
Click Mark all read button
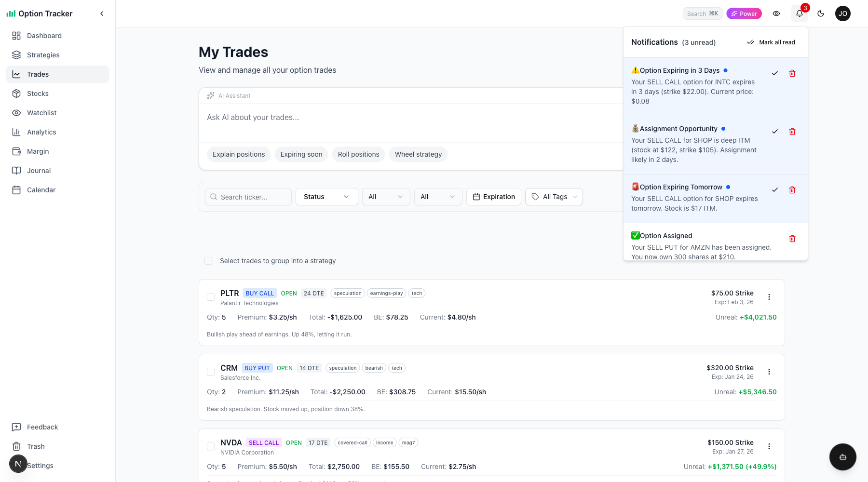[x=771, y=42]
